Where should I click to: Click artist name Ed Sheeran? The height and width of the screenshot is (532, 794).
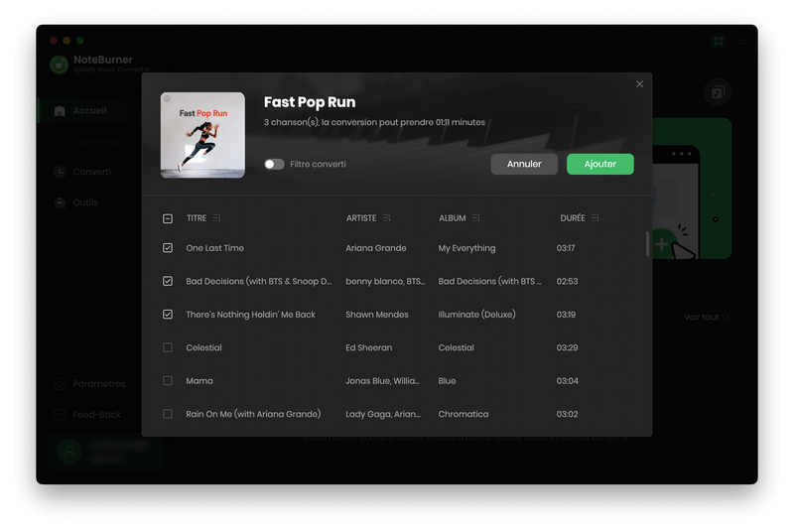click(x=368, y=347)
